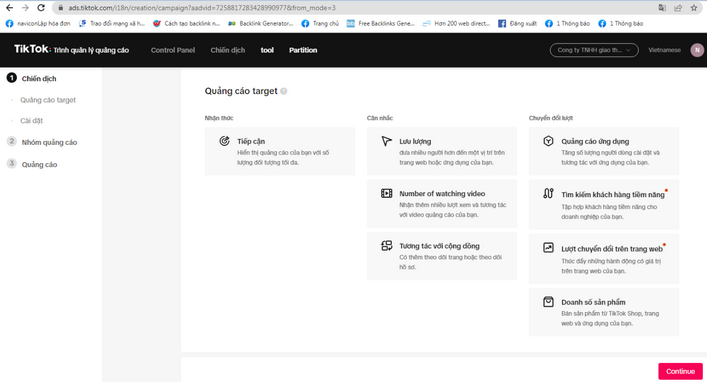Select step 1 Chiến dịch in sidebar
The height and width of the screenshot is (382, 707).
point(32,78)
